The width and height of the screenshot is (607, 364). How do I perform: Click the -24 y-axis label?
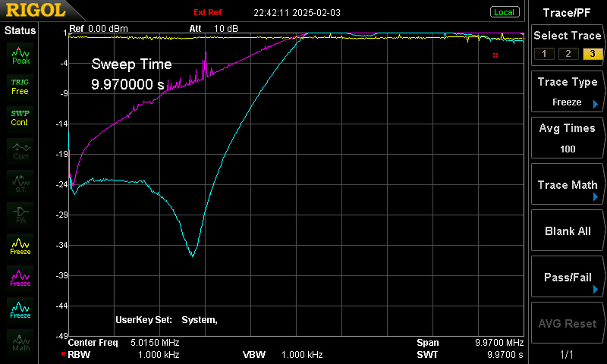(62, 184)
